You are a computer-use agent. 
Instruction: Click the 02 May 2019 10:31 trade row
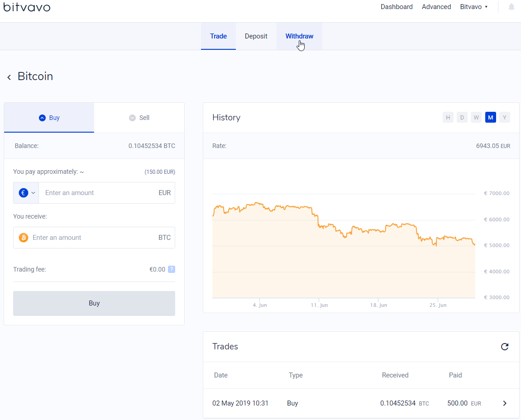pos(361,403)
